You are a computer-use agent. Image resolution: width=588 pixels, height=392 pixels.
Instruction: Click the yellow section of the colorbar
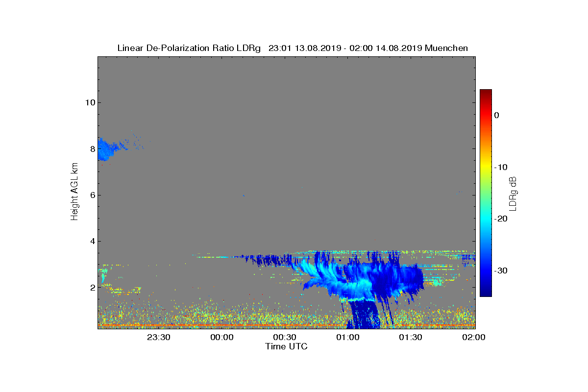click(x=486, y=167)
